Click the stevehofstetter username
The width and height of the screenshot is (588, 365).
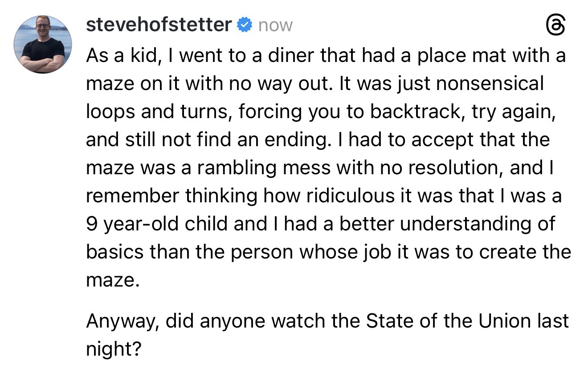[159, 25]
